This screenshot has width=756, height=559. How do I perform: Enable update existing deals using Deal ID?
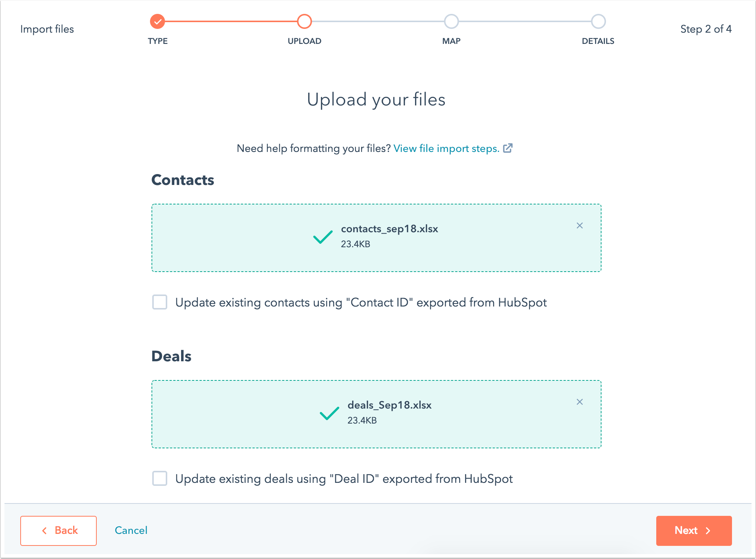pyautogui.click(x=160, y=478)
